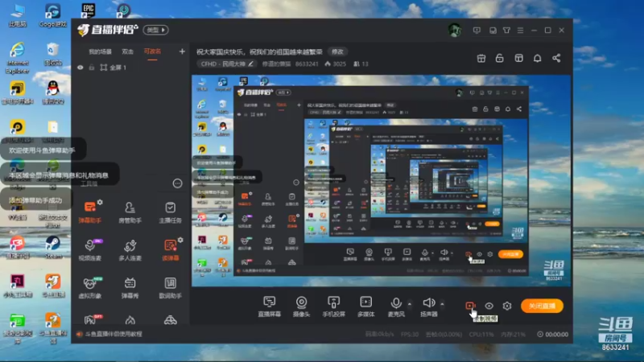Expand microphone options arrow
Image resolution: width=644 pixels, height=362 pixels.
[x=410, y=304]
